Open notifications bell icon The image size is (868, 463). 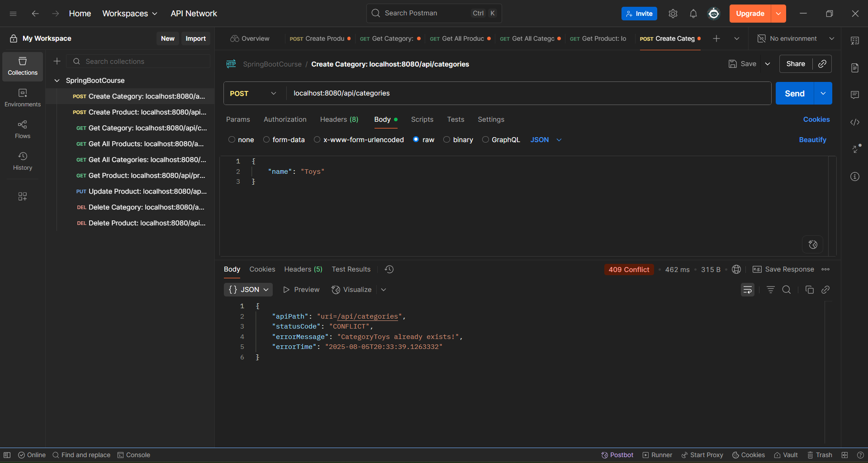[x=693, y=14]
